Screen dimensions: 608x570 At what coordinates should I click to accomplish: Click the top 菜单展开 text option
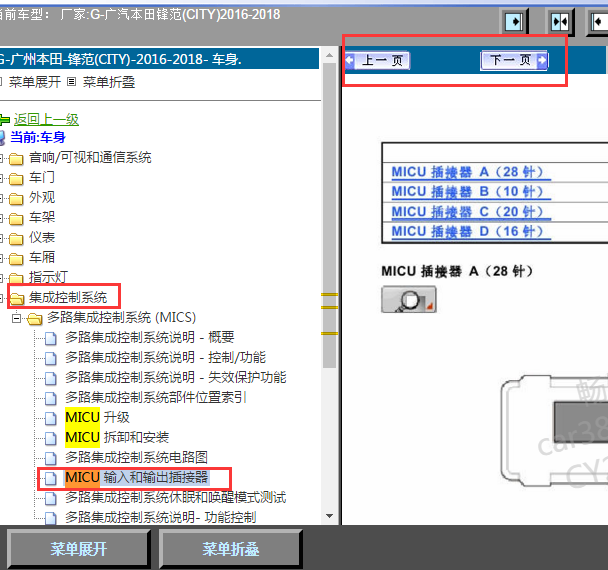[x=35, y=82]
